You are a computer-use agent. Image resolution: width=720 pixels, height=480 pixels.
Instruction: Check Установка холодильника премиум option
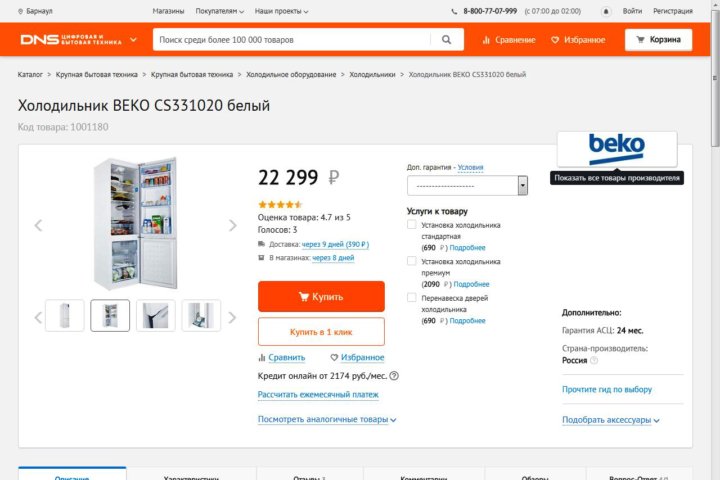pos(411,261)
